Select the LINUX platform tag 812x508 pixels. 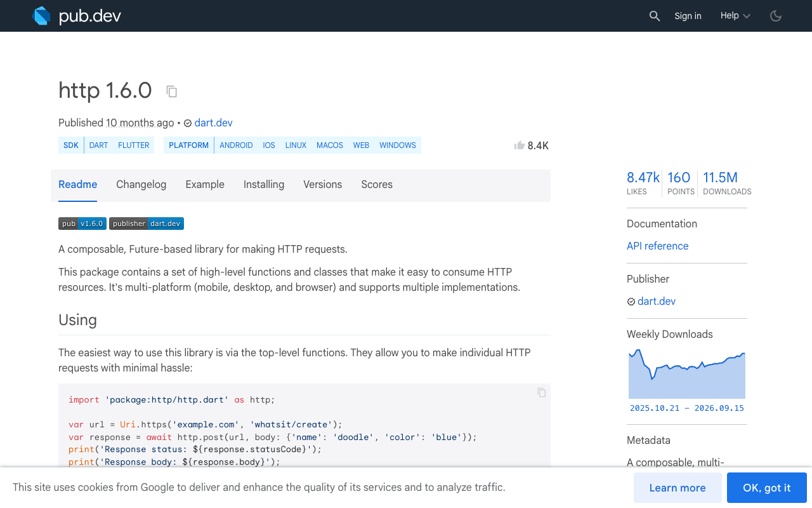tap(296, 145)
